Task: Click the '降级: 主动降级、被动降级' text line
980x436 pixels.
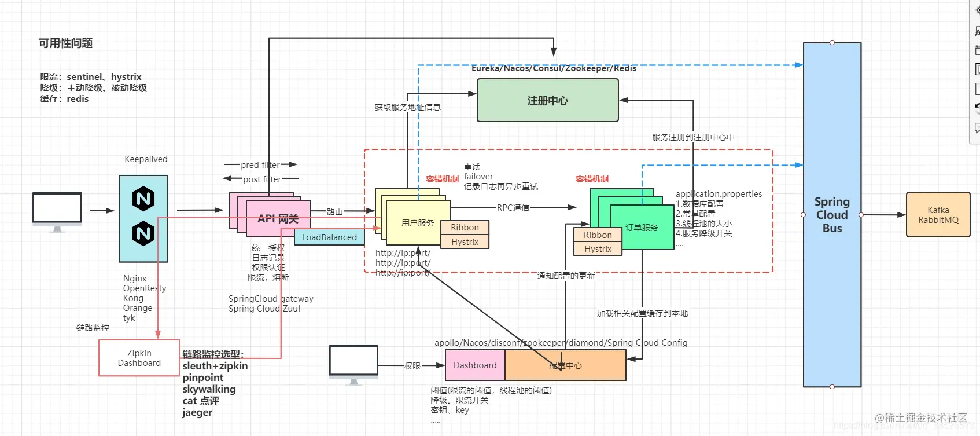Action: click(x=93, y=88)
